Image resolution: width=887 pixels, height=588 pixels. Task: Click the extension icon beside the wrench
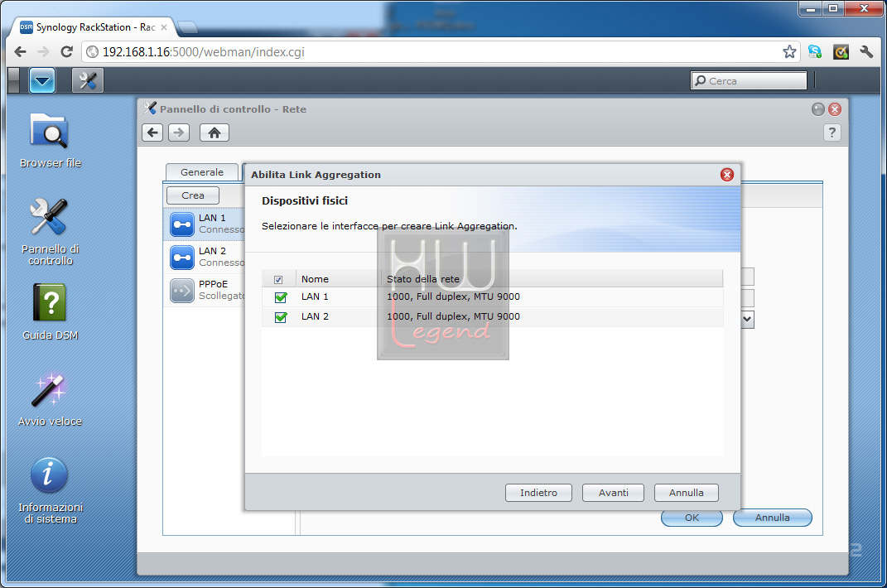[x=841, y=52]
